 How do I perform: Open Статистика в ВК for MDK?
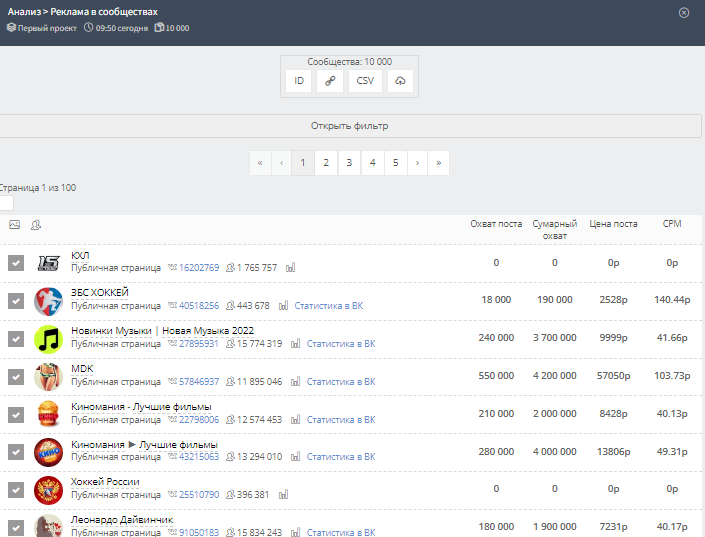tap(341, 382)
